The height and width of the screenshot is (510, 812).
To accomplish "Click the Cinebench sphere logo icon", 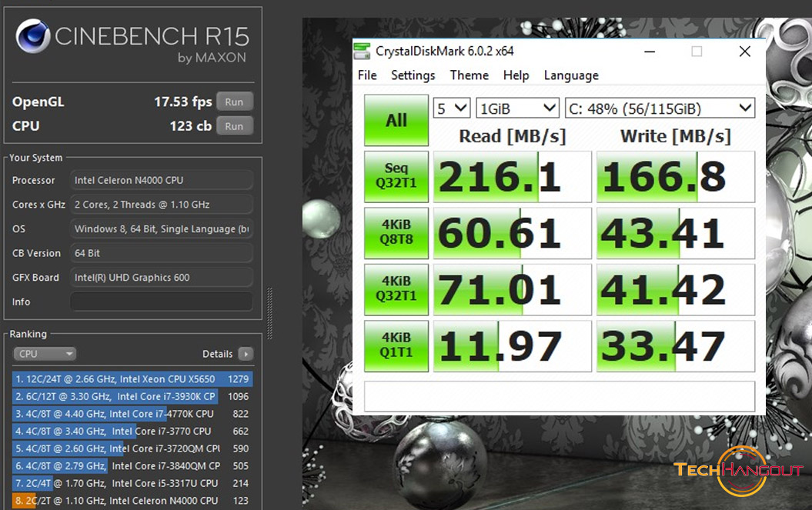I will 32,36.
